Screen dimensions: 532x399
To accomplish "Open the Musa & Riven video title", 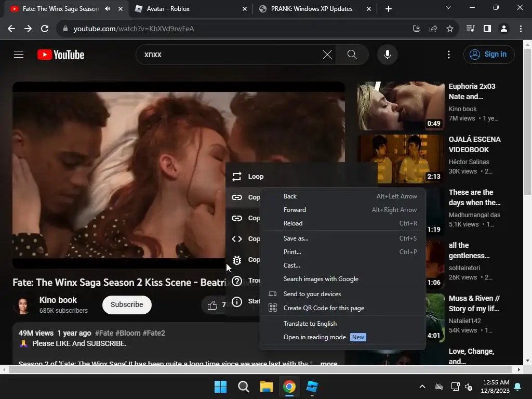I will coord(474,303).
